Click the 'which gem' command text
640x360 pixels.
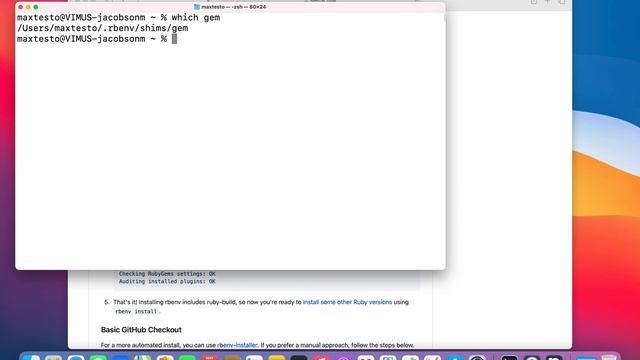pos(196,18)
